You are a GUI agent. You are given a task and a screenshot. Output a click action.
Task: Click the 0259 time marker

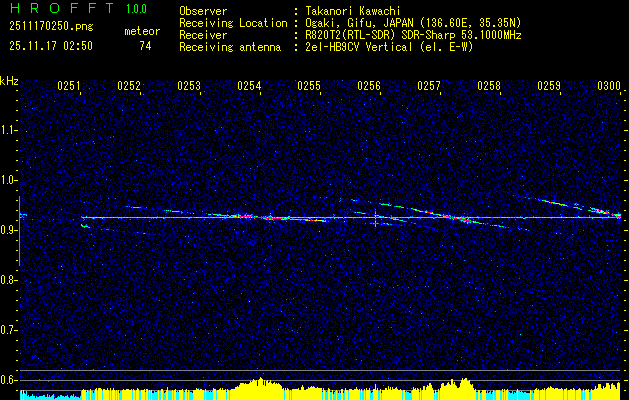(549, 86)
